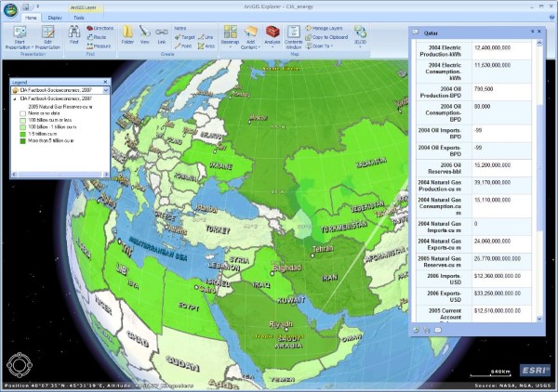The image size is (558, 392).
Task: Open quick access toolbar customize arrow
Action: point(38,7)
